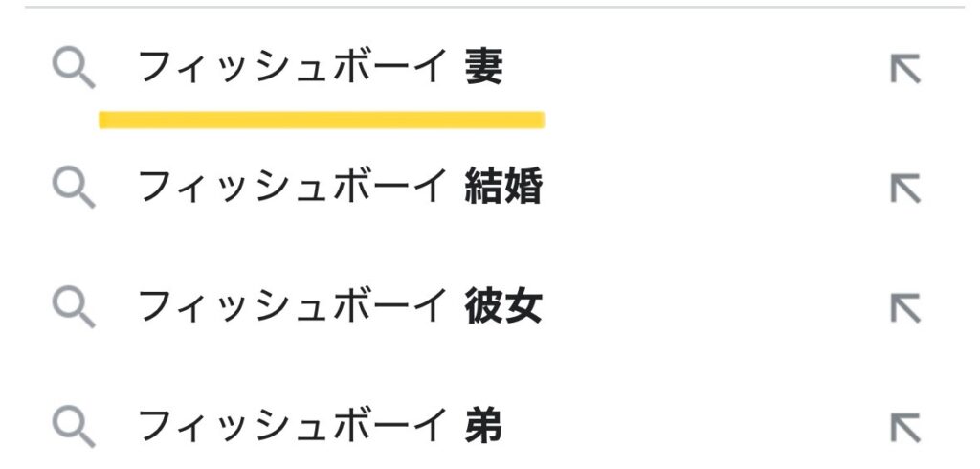Tap the fill-in arrow for the 妻 suggestion

point(905,69)
